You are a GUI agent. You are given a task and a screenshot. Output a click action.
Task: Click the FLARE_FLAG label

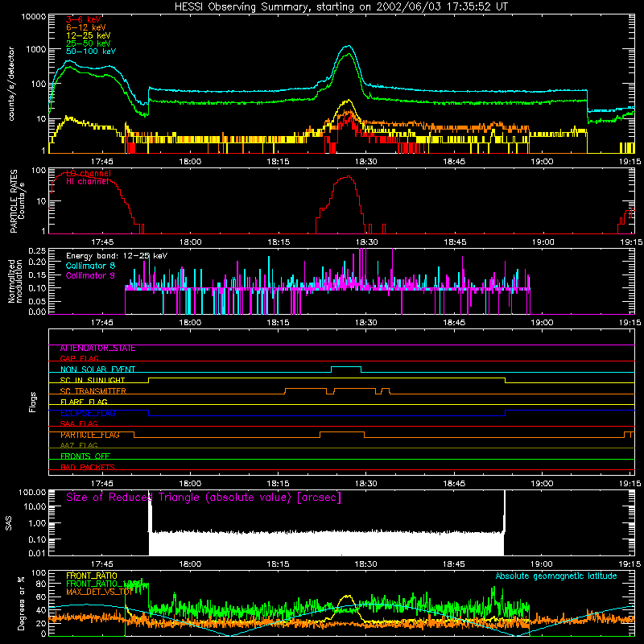(84, 402)
